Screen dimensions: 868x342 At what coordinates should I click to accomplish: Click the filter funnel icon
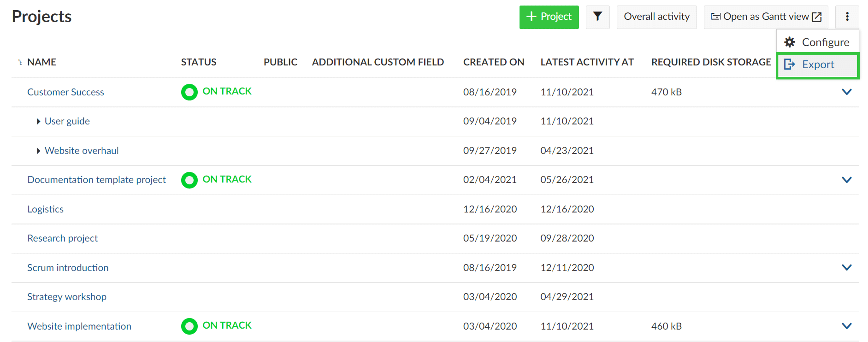coord(598,17)
